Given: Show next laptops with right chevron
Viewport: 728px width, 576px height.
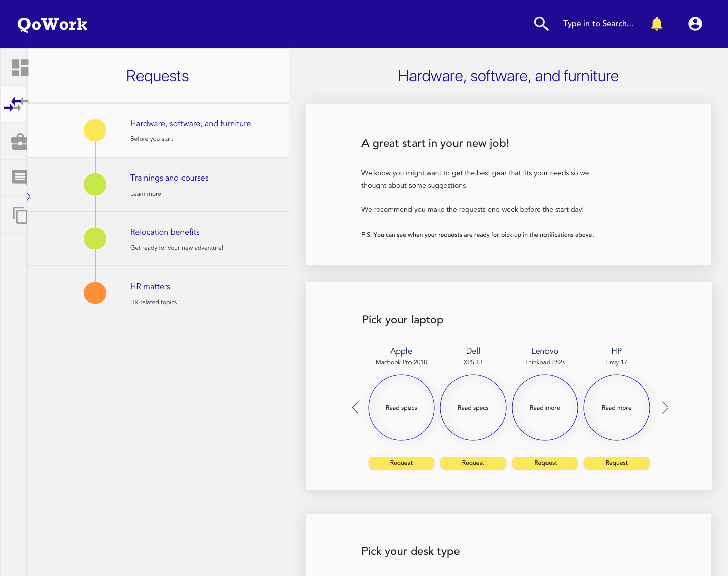Looking at the screenshot, I should pos(665,408).
